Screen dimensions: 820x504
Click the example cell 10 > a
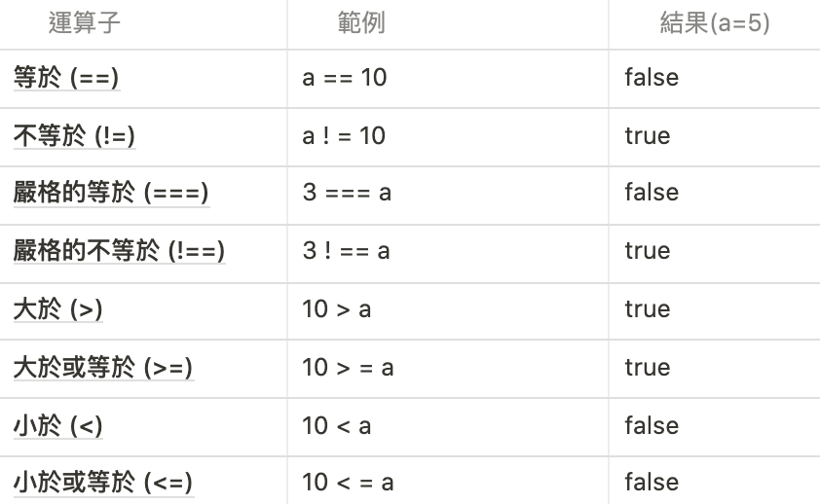click(x=337, y=309)
